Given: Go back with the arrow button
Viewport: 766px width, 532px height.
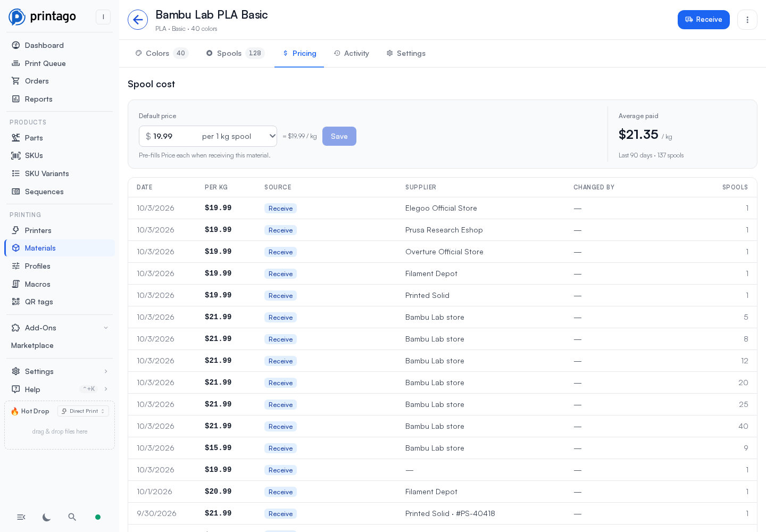Looking at the screenshot, I should pyautogui.click(x=138, y=20).
